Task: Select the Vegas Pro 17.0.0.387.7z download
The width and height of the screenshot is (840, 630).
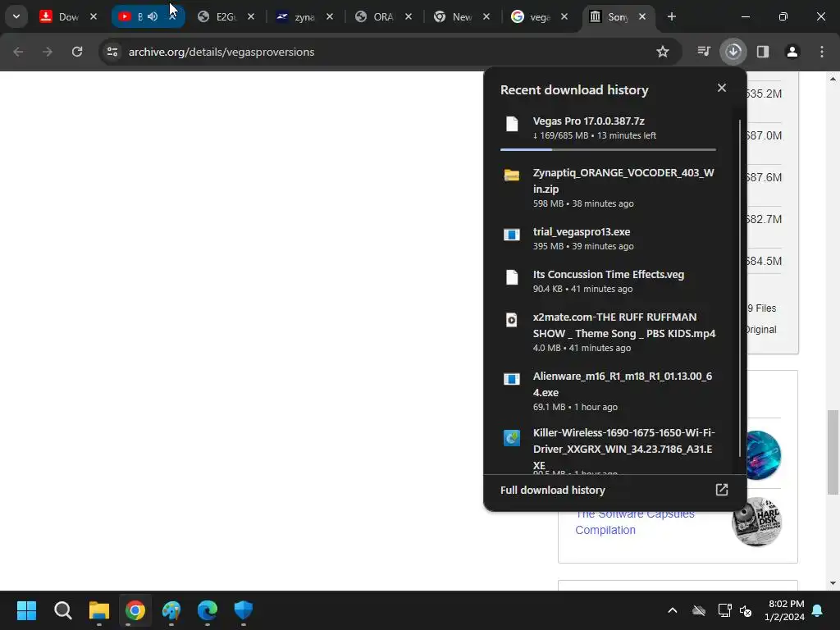Action: click(608, 128)
